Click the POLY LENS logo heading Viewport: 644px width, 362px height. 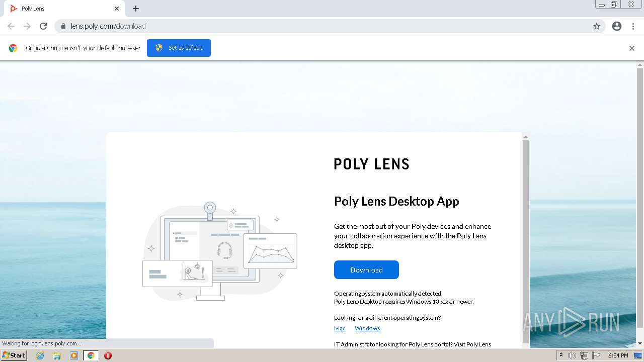click(x=372, y=164)
